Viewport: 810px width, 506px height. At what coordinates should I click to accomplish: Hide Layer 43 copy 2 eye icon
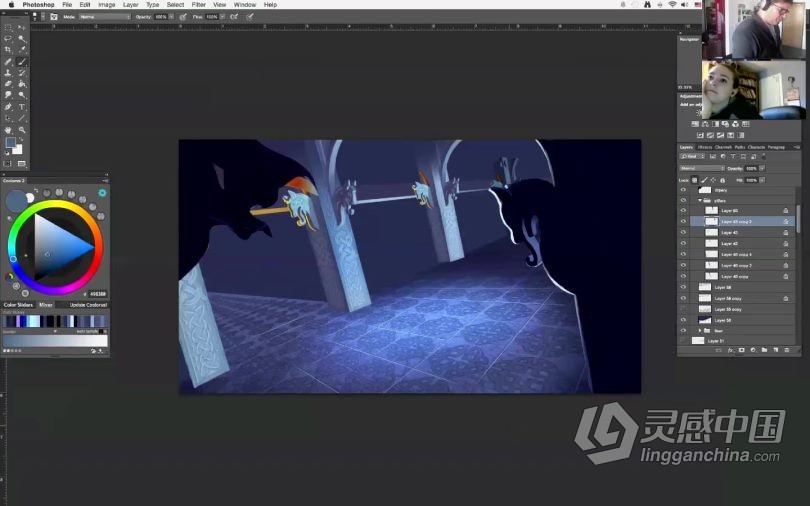pos(683,222)
